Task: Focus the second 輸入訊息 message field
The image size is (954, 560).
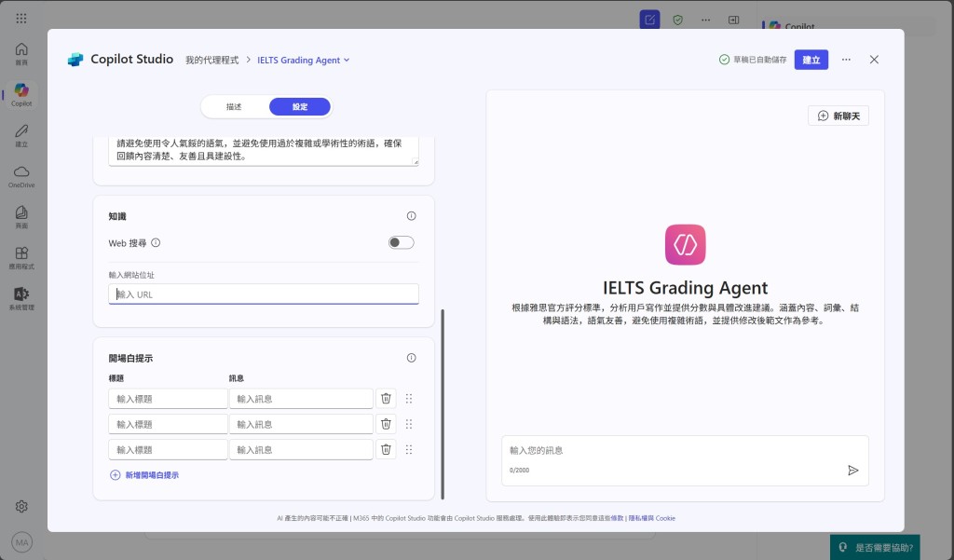Action: point(301,424)
